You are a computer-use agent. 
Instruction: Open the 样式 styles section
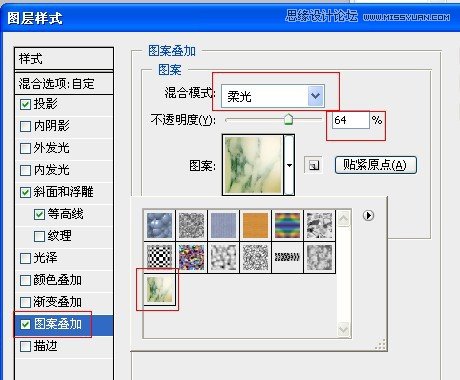coord(64,59)
